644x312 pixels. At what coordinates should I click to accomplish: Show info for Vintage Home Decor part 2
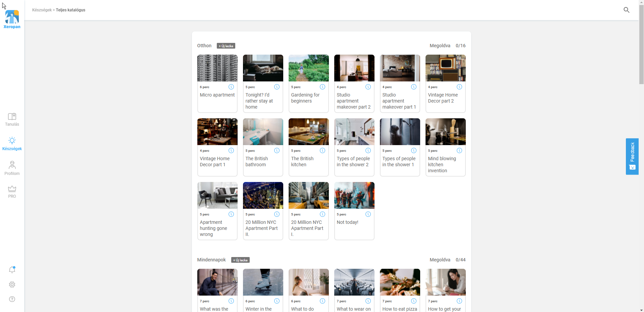coord(459,87)
